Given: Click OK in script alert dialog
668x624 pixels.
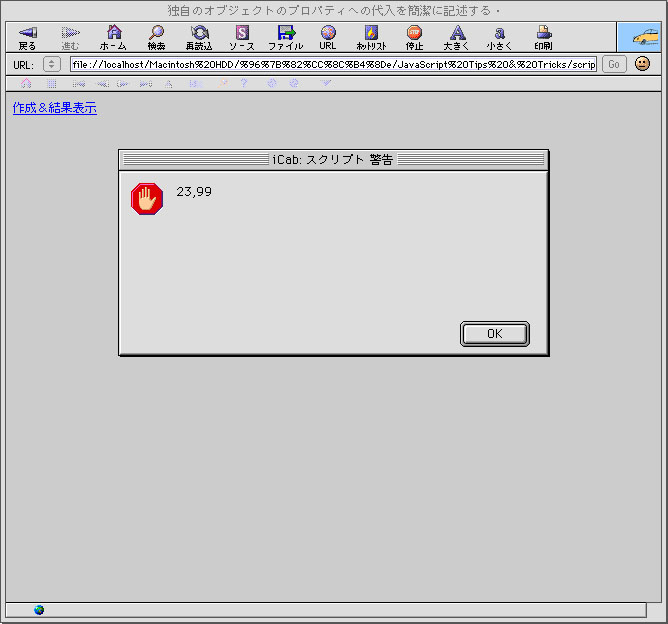Looking at the screenshot, I should coord(495,334).
